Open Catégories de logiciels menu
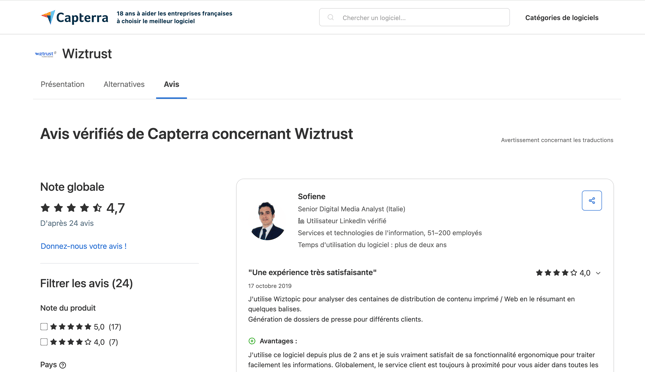645x372 pixels. tap(561, 18)
